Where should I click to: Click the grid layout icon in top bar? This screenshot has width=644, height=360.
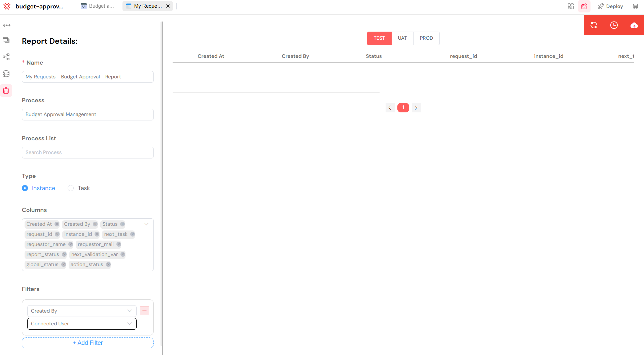click(571, 6)
